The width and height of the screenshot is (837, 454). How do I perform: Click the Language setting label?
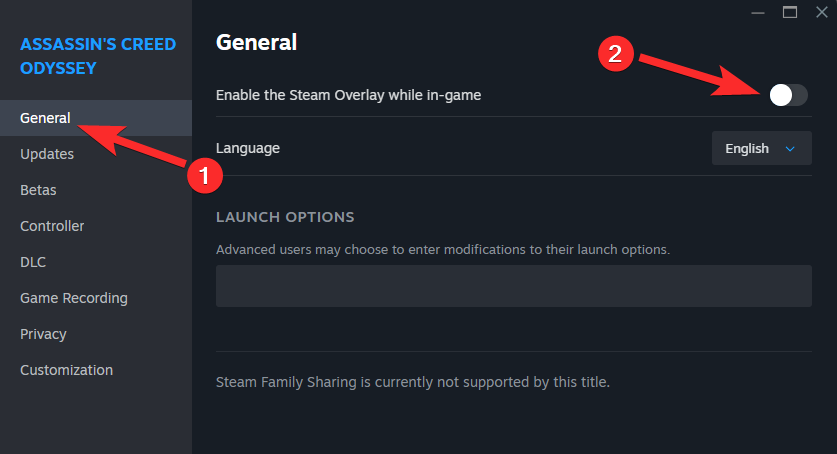[x=248, y=148]
